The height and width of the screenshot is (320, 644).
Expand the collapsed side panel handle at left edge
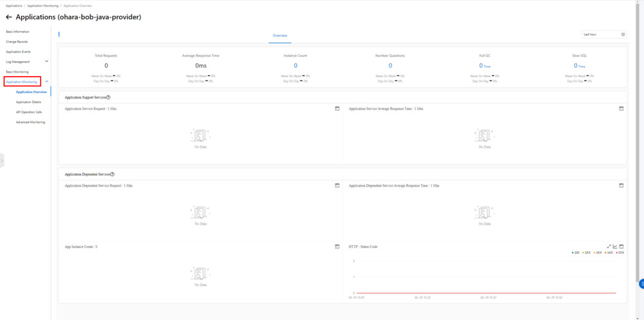pyautogui.click(x=2, y=160)
